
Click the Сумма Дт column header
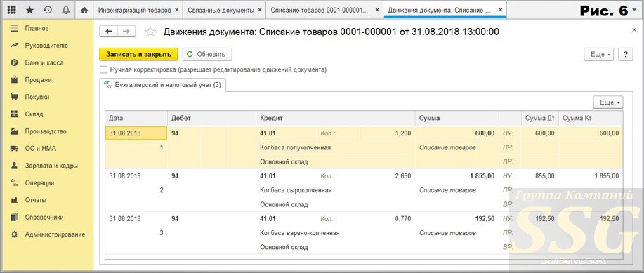point(540,118)
